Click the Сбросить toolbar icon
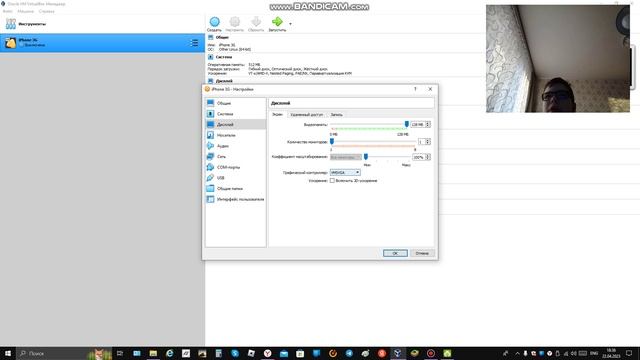The image size is (640, 360). pos(256,24)
